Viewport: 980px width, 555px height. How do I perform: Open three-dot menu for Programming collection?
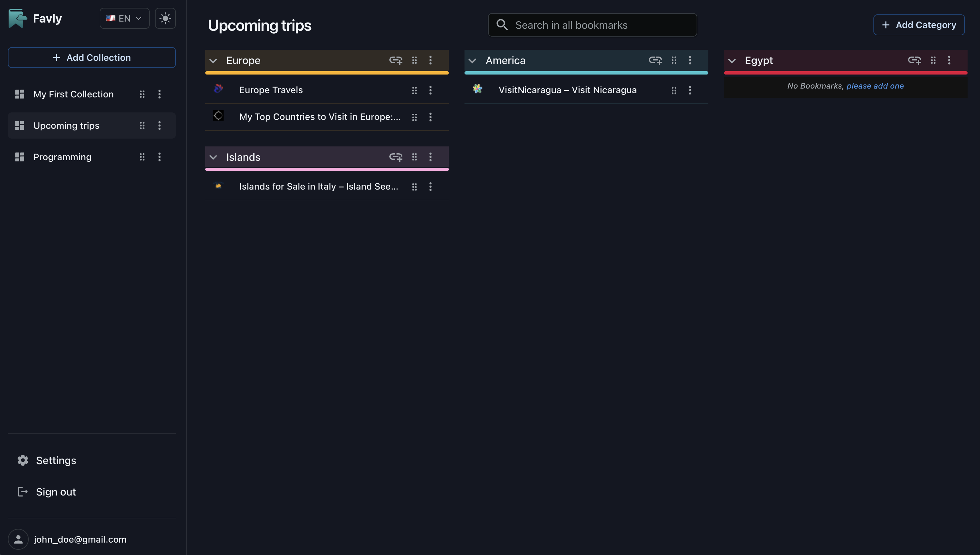tap(159, 157)
